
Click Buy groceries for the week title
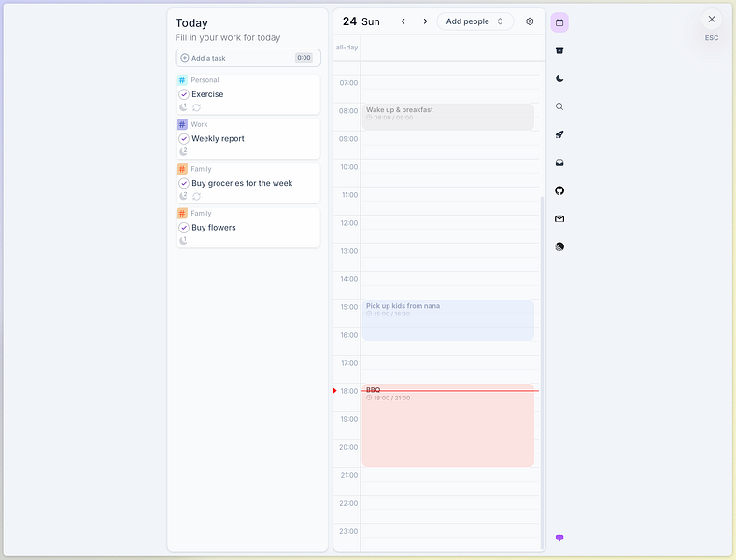pos(242,183)
